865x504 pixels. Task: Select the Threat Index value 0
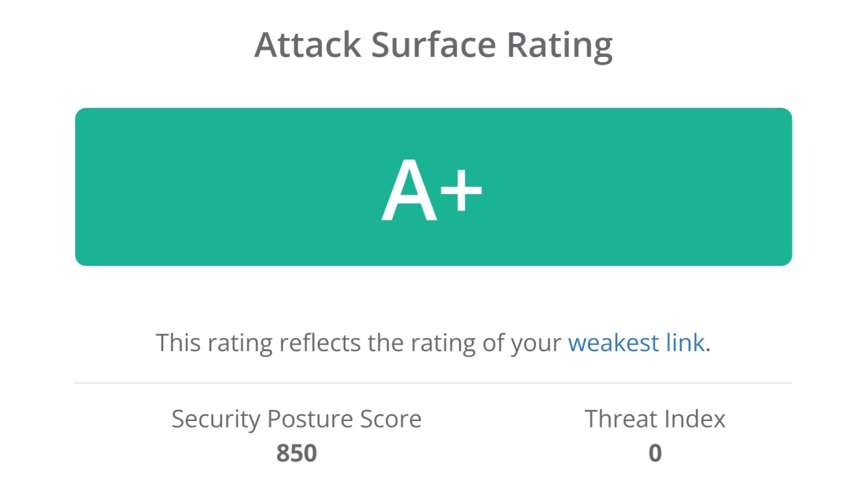click(x=654, y=453)
